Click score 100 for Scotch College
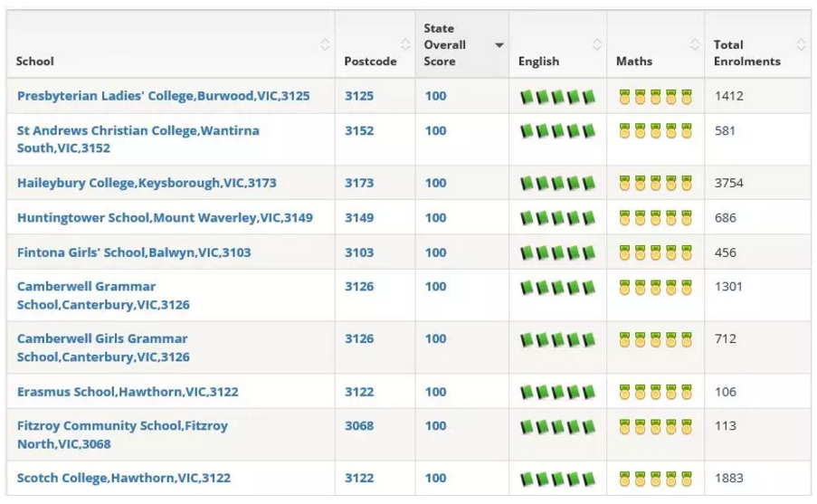 pos(435,478)
